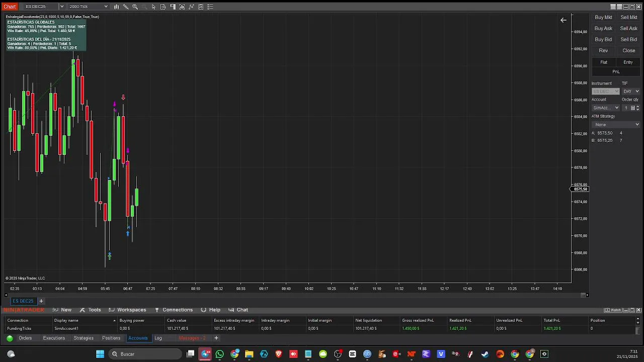Adjust order qty with stepper arrows

[638, 108]
